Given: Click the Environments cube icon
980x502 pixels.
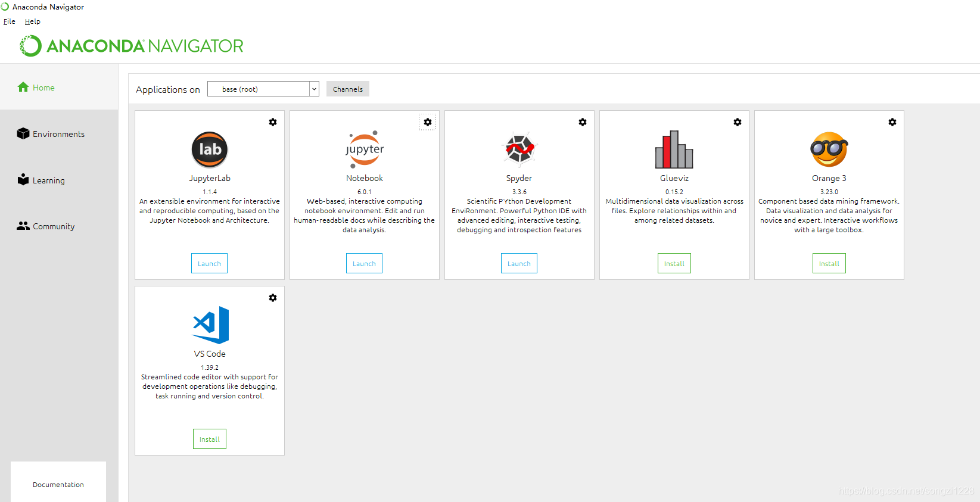Looking at the screenshot, I should tap(23, 133).
